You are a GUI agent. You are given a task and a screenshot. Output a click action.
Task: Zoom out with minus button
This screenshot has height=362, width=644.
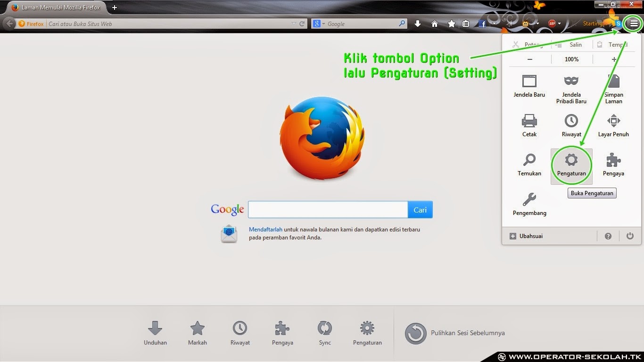pos(530,59)
